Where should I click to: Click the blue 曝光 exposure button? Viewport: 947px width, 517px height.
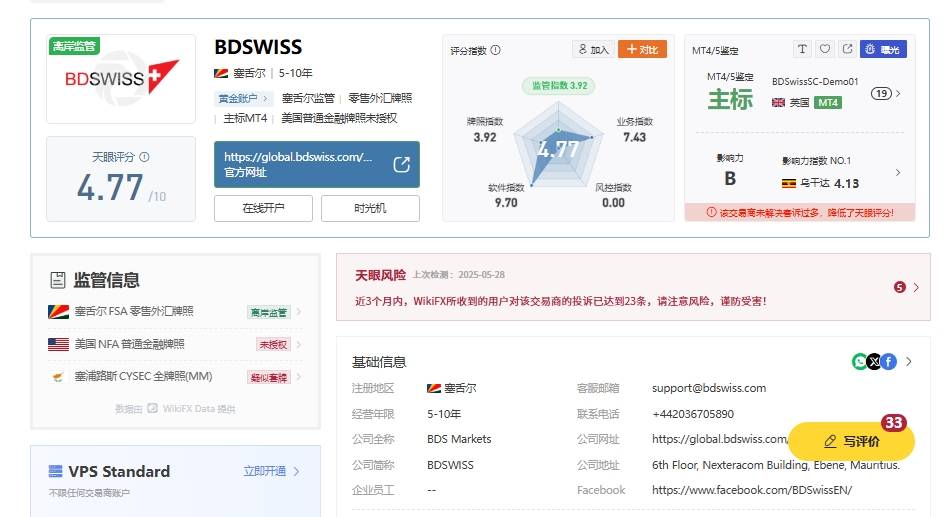click(x=883, y=50)
